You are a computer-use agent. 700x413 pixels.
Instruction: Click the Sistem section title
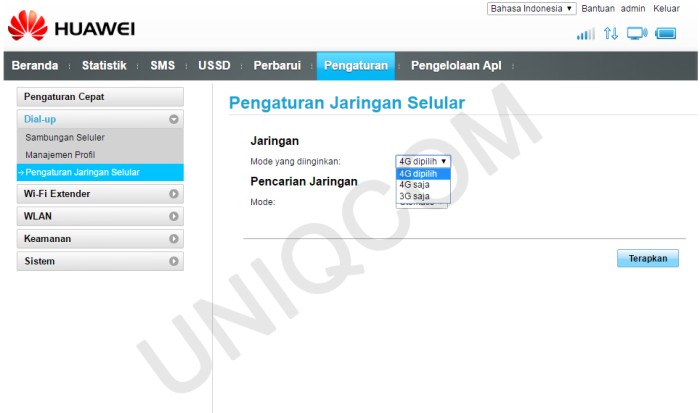click(x=39, y=261)
